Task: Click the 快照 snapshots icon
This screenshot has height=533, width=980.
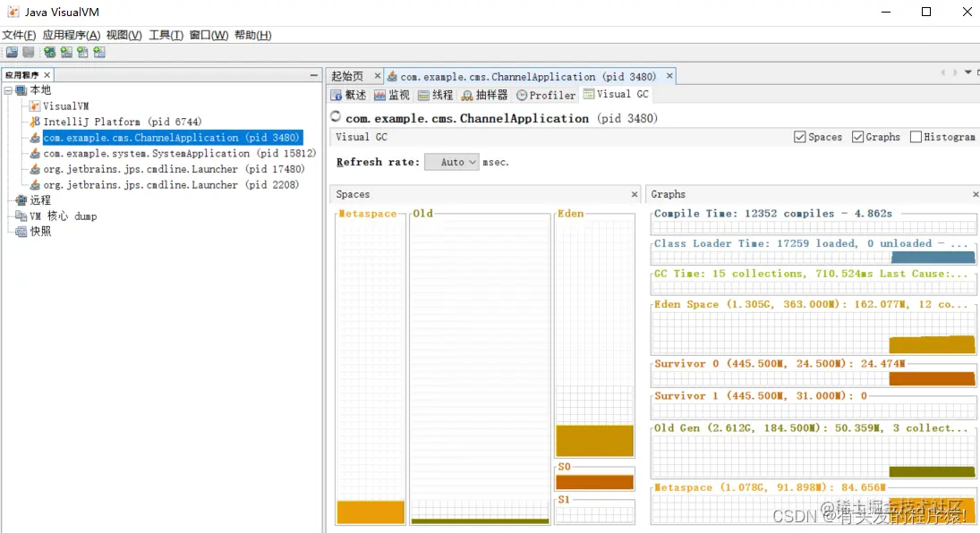Action: pyautogui.click(x=21, y=232)
